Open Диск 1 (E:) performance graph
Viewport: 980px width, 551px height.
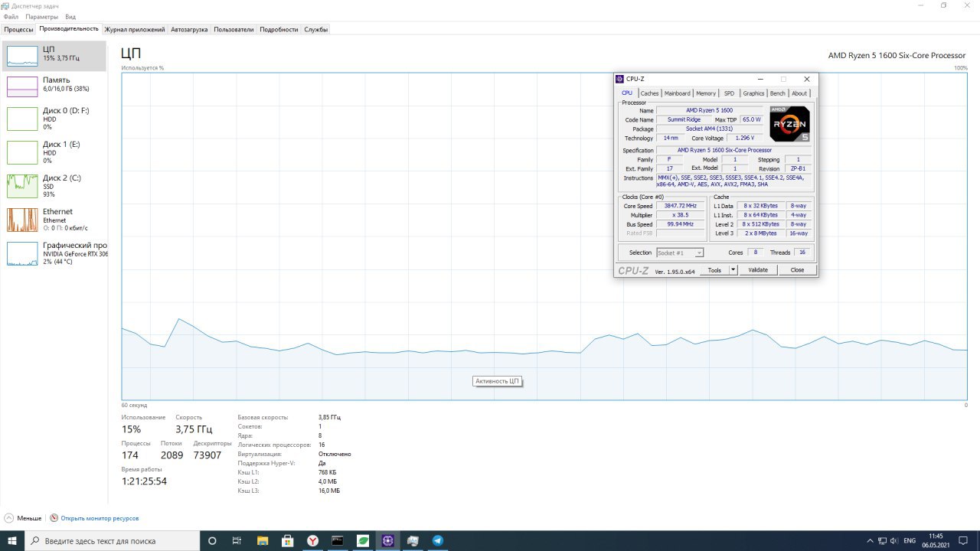click(55, 153)
